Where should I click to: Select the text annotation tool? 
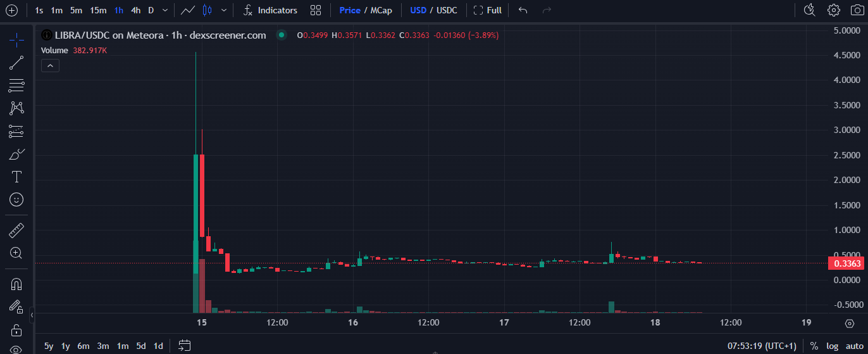click(16, 177)
